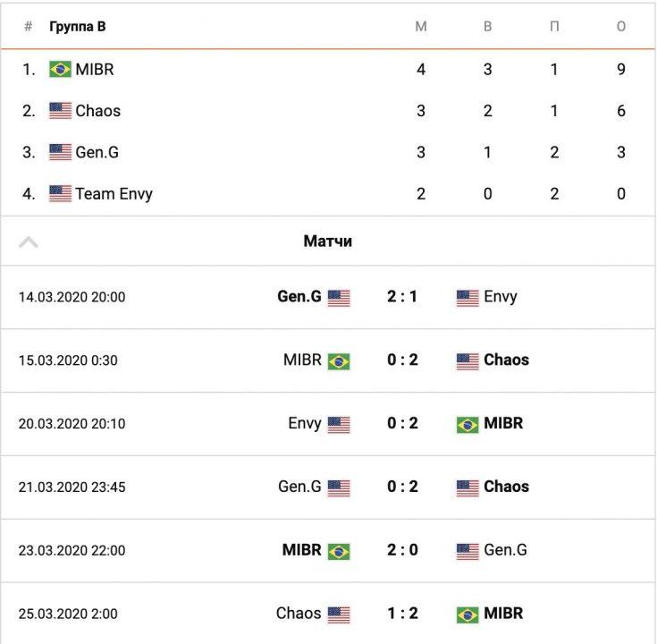Click Chaos flag in the 15.03.2020 match row
Image resolution: width=657 pixels, height=644 pixels.
pos(467,361)
